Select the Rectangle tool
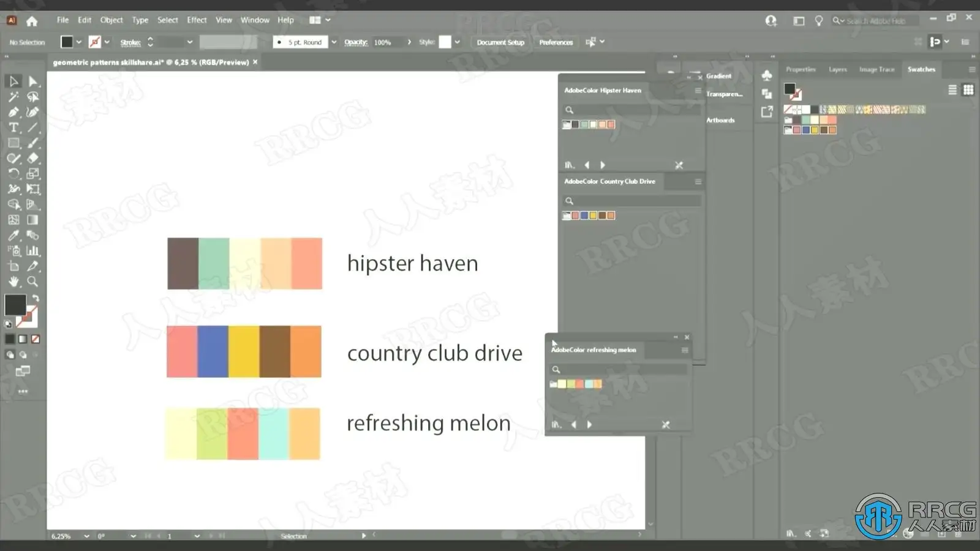Image resolution: width=980 pixels, height=551 pixels. click(x=13, y=143)
